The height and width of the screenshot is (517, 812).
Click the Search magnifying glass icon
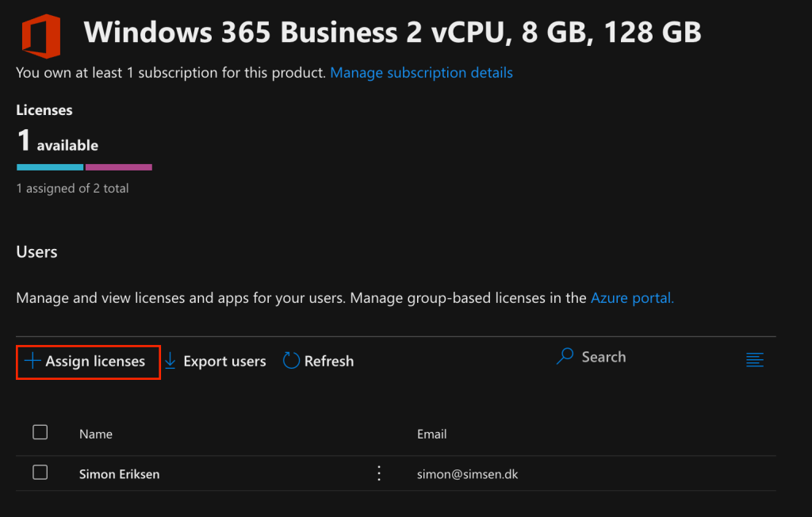[565, 357]
